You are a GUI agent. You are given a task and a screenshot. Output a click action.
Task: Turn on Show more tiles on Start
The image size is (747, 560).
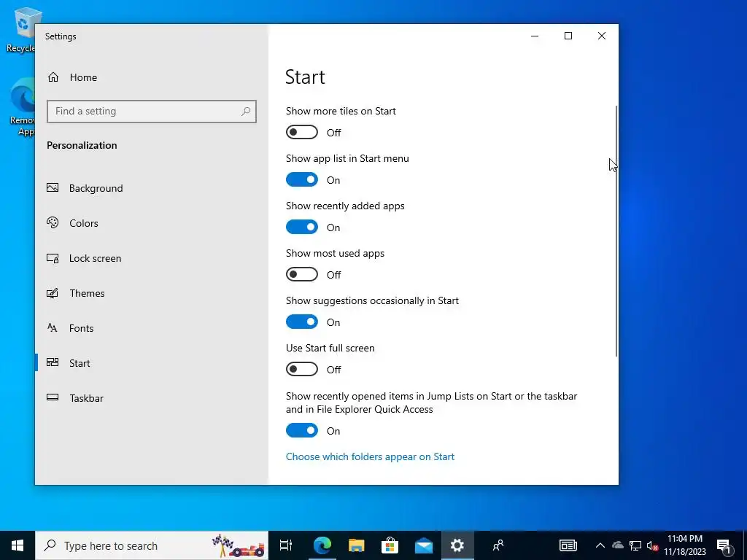(301, 133)
